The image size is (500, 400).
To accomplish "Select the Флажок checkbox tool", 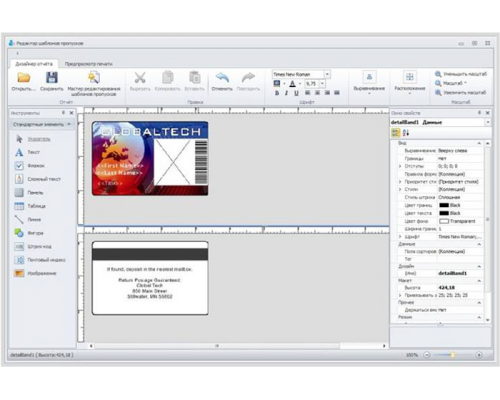I will click(30, 166).
